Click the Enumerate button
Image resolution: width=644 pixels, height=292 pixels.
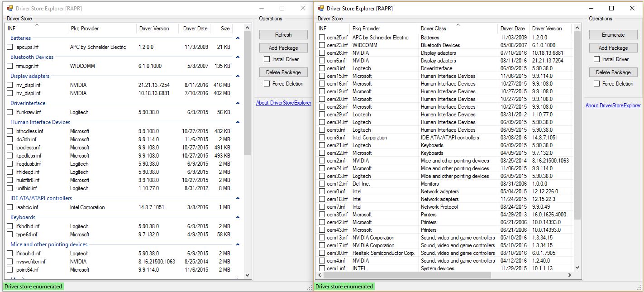[x=613, y=35]
